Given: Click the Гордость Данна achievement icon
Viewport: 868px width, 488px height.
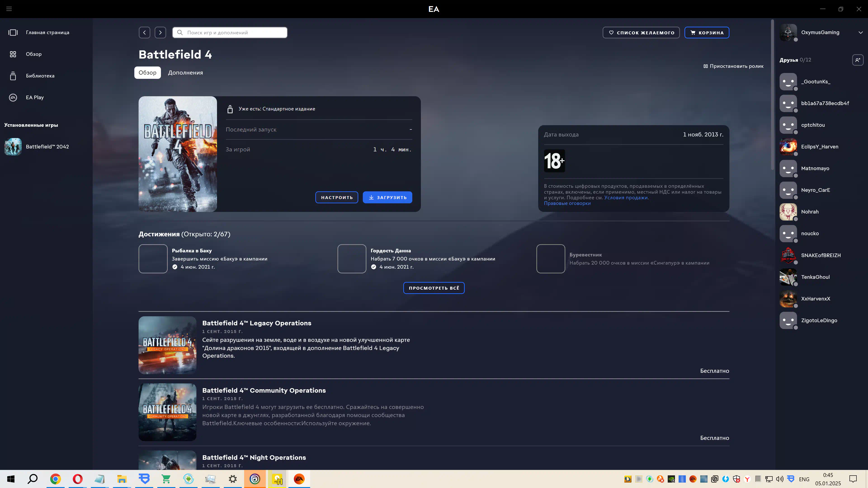Looking at the screenshot, I should tap(352, 259).
